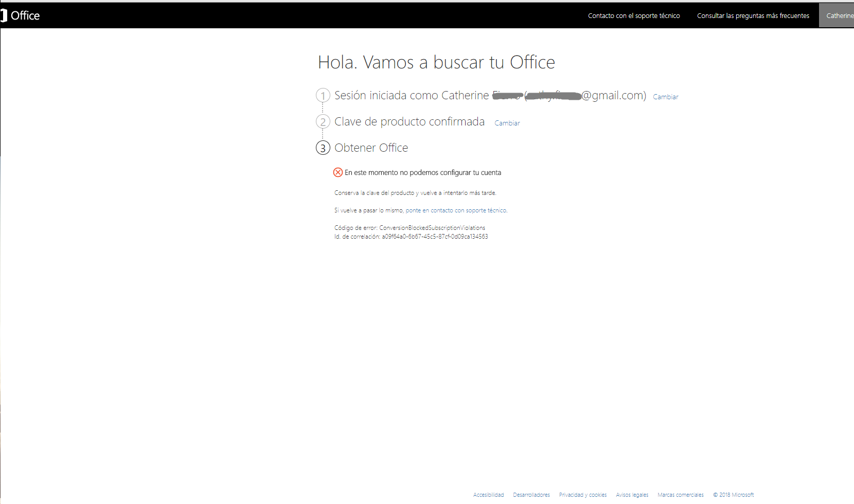This screenshot has width=854, height=504.
Task: Click the Office logo in header
Action: pos(21,15)
